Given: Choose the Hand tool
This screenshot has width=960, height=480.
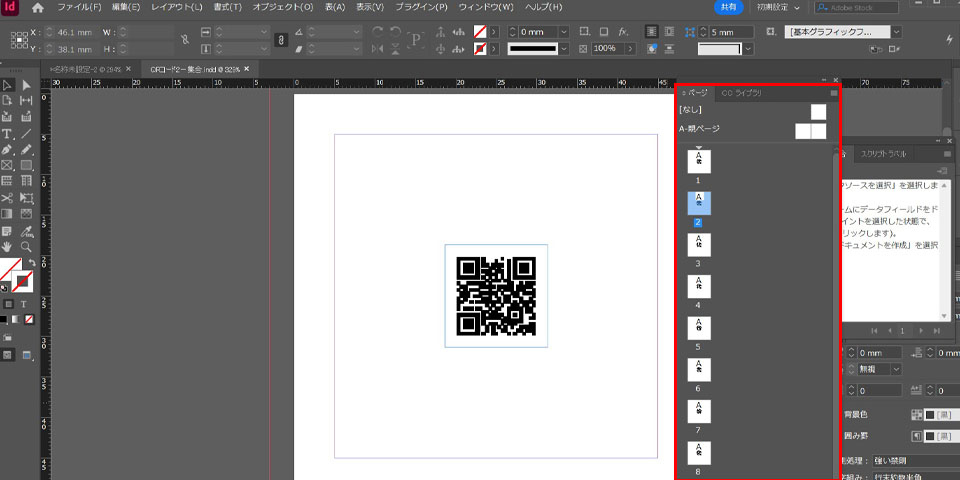Looking at the screenshot, I should point(7,246).
